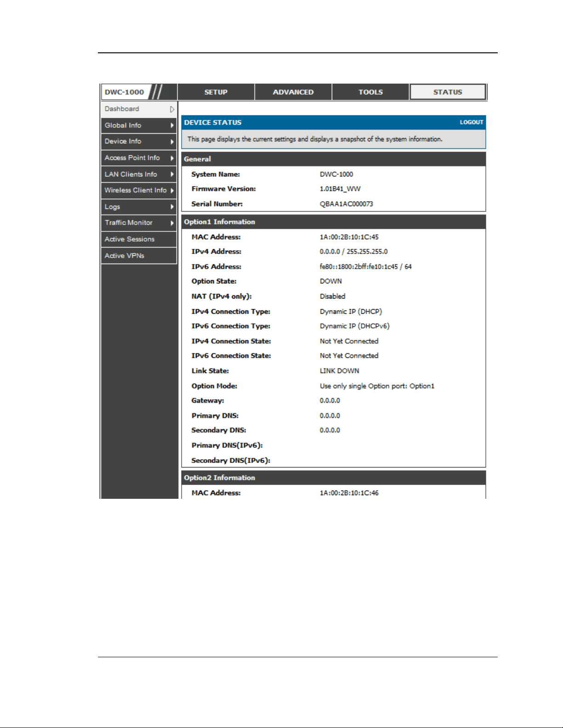Screen dimensions: 563x728
Task: Select the fe80:: IPv6 address value
Action: pos(366,267)
